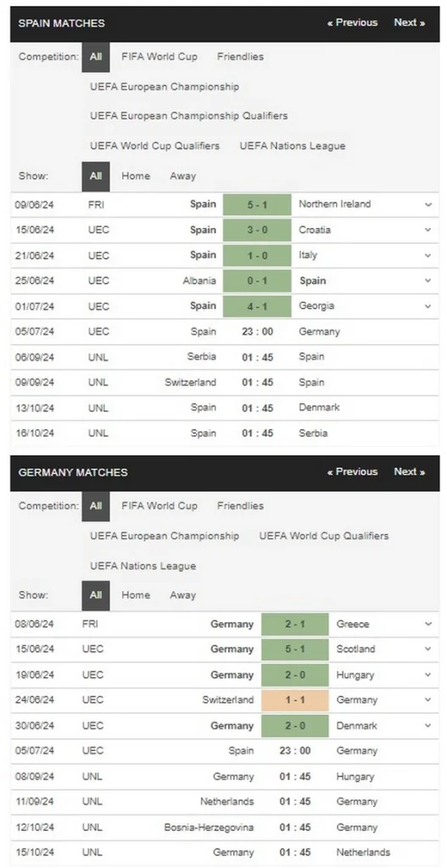Select the All show filter for Germany

pyautogui.click(x=96, y=595)
